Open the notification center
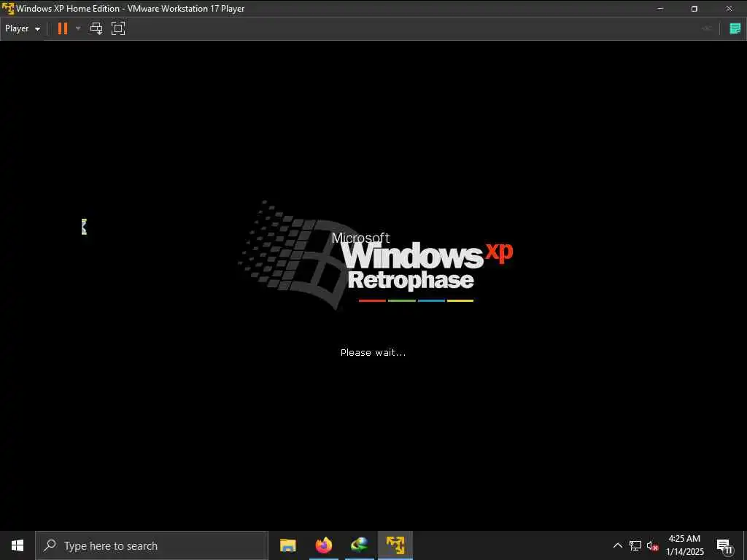This screenshot has height=560, width=747. click(x=724, y=545)
